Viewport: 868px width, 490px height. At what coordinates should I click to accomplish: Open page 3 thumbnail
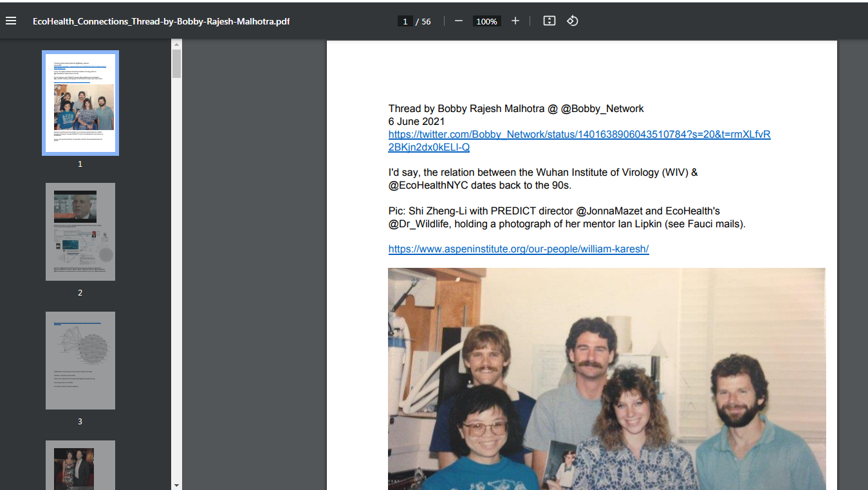(80, 361)
